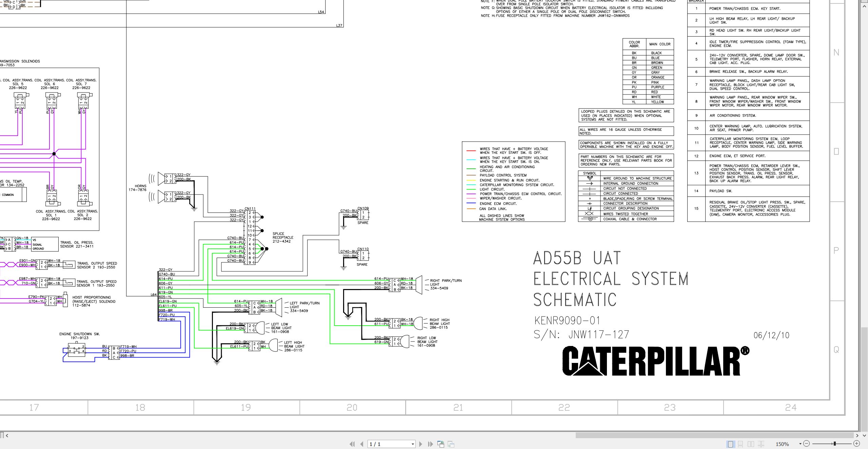Click the PURPLE row in color table
The height and width of the screenshot is (449, 868).
[648, 87]
